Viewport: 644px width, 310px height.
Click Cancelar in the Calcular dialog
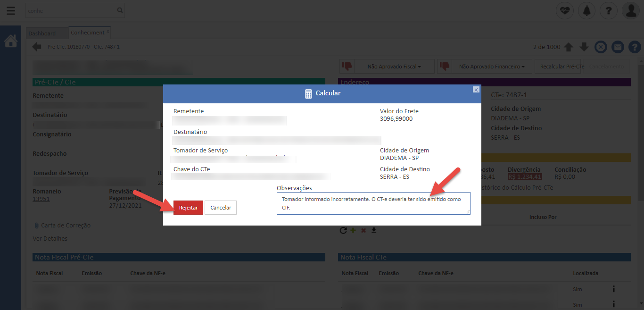point(221,208)
